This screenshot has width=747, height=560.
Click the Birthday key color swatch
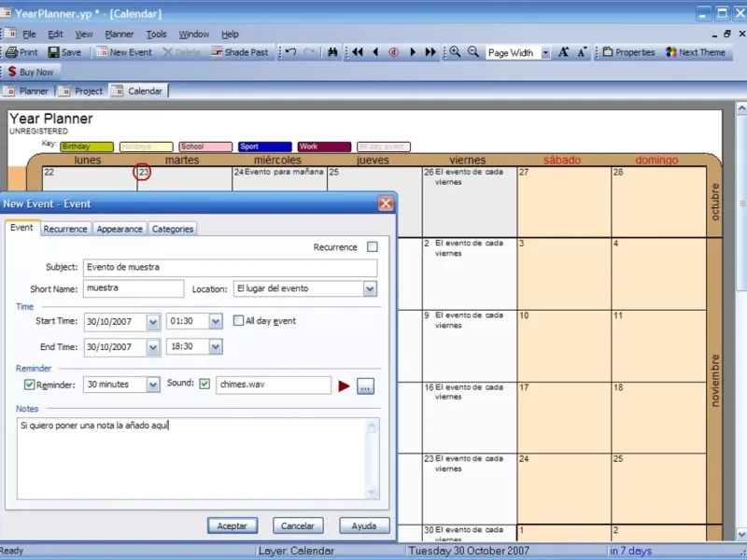pyautogui.click(x=87, y=147)
